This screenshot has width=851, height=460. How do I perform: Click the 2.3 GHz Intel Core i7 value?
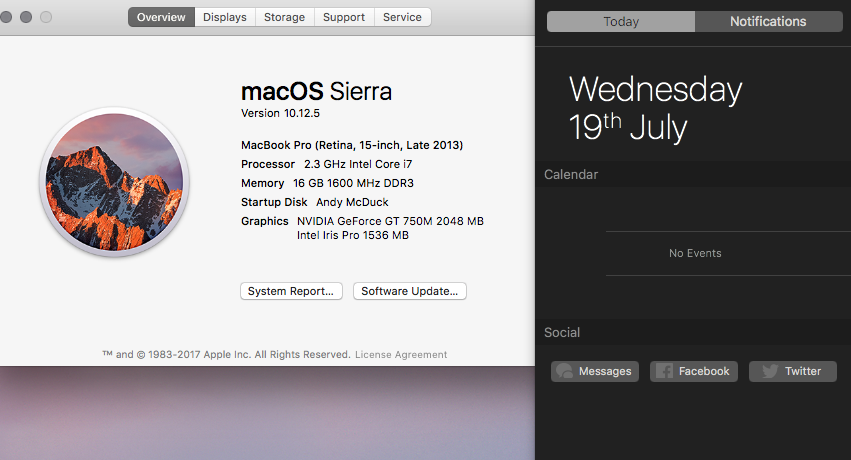pos(358,164)
